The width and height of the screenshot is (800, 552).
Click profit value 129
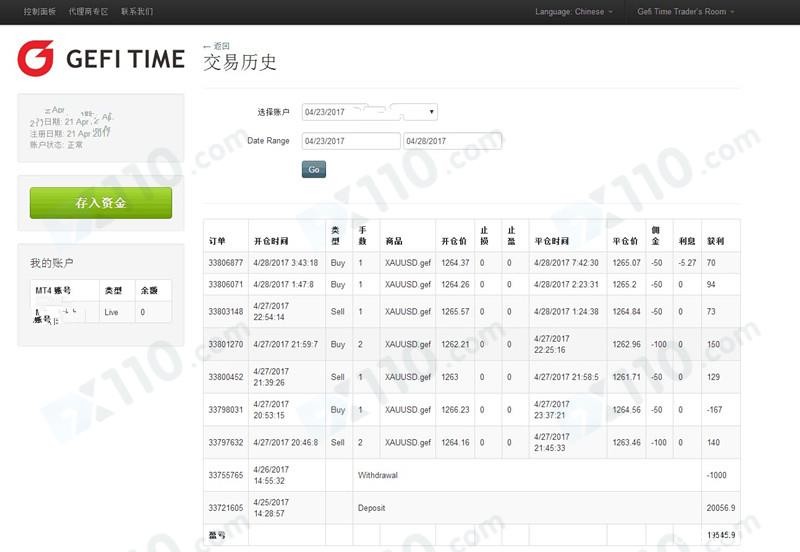point(713,377)
